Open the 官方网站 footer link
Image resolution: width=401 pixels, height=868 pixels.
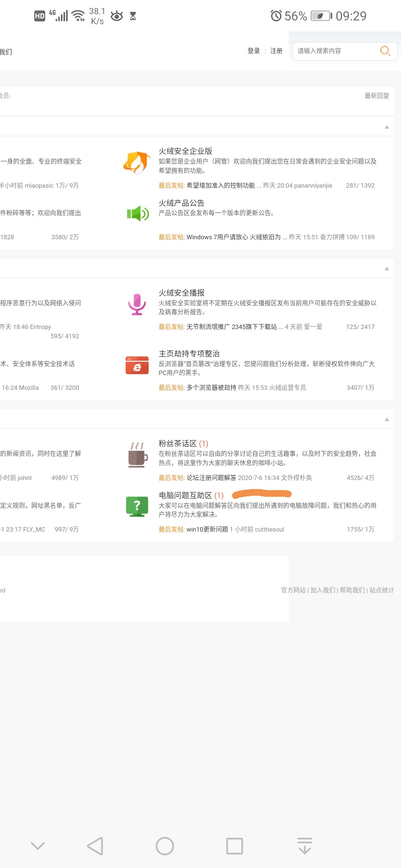tap(293, 590)
